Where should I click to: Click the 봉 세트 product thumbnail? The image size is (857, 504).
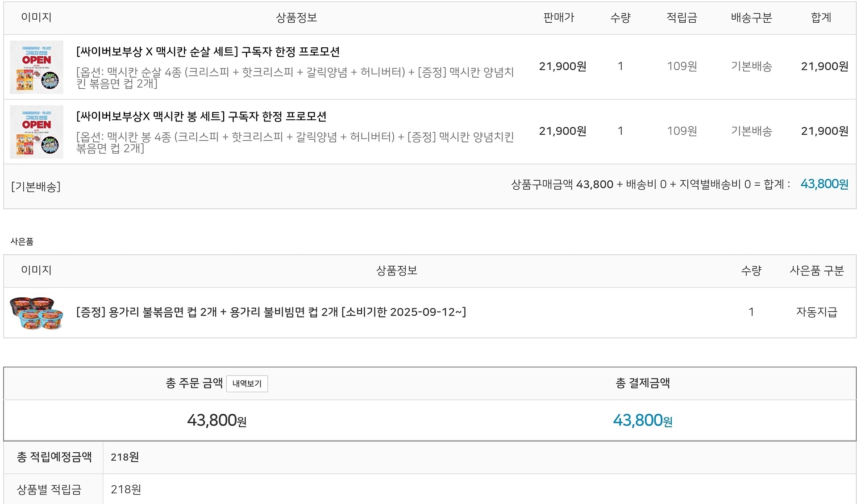[37, 132]
